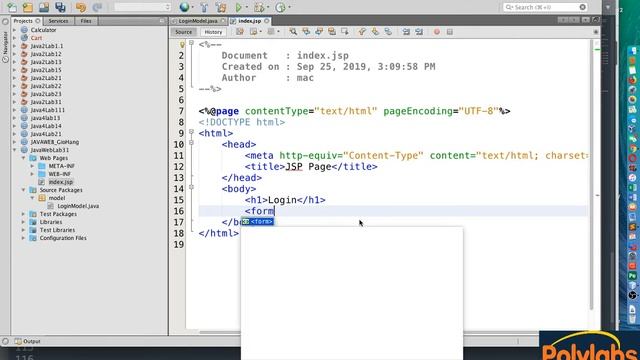Click the Find Previous Occurrence icon
Screen dimensions: 640x360
coord(306,31)
